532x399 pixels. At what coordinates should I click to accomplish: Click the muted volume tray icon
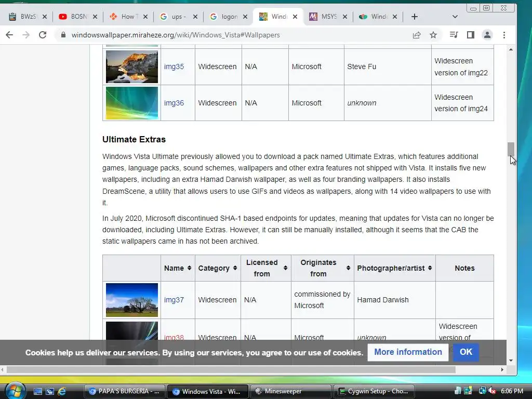click(491, 391)
